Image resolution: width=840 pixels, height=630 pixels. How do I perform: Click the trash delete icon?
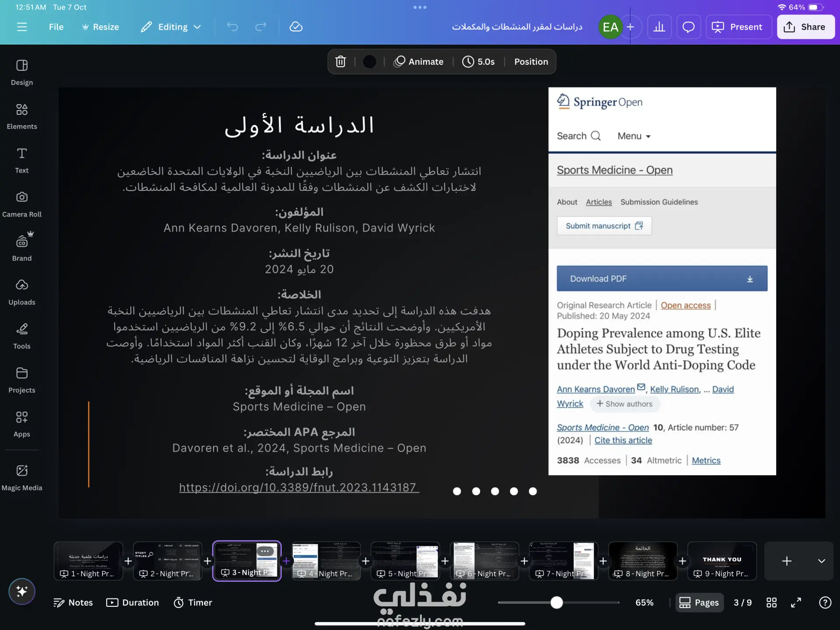click(340, 62)
